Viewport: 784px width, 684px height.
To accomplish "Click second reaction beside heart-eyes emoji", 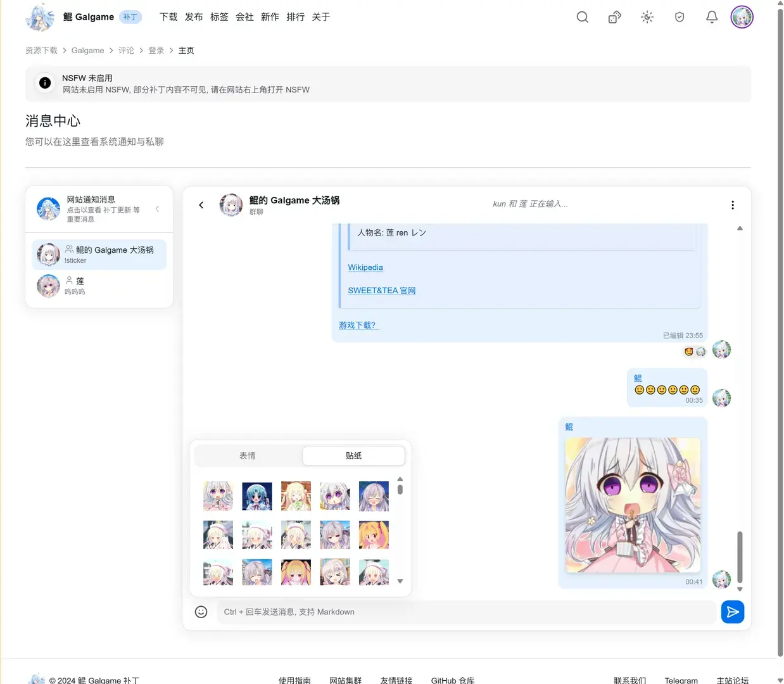I will click(700, 351).
